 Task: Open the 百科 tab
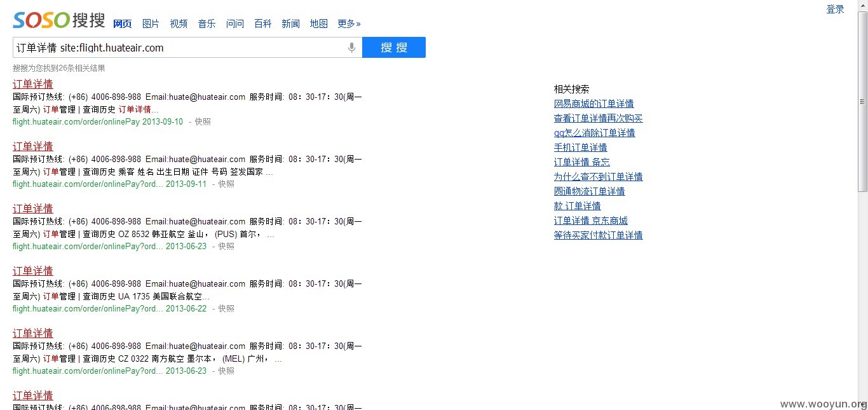pos(262,24)
